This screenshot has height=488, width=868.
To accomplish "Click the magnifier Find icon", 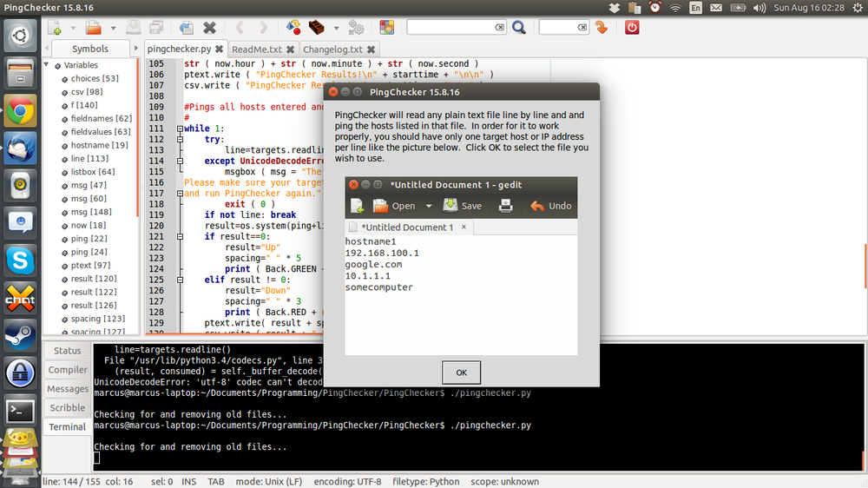I will pyautogui.click(x=519, y=27).
